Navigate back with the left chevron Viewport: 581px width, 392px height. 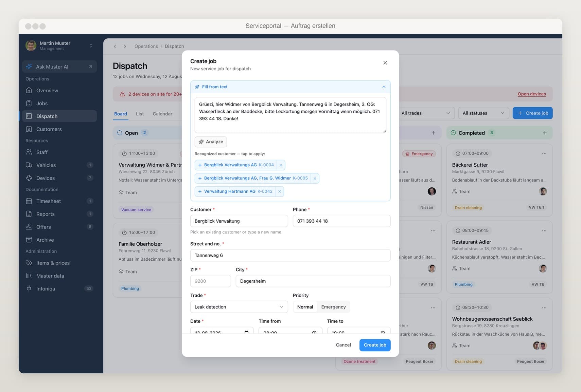coord(115,46)
